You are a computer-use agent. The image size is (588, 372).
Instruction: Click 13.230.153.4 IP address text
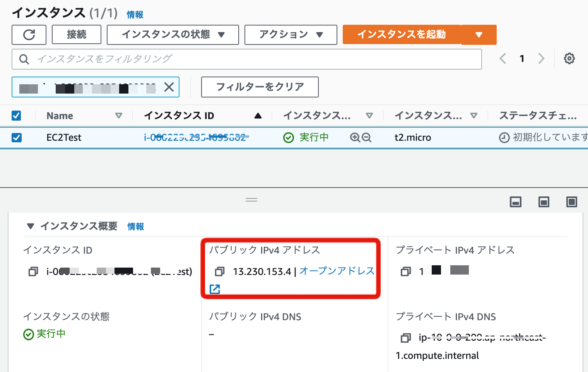[262, 272]
